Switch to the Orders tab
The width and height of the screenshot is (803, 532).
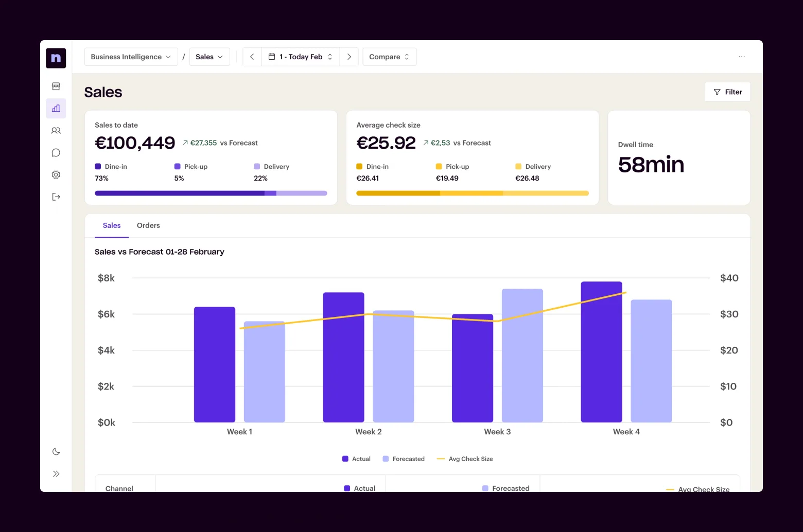[148, 226]
